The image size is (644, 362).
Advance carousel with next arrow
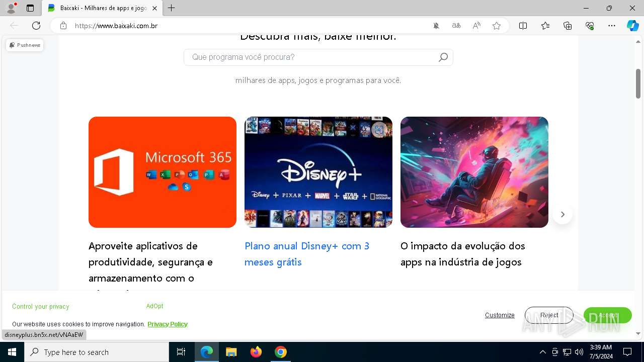[x=562, y=214]
